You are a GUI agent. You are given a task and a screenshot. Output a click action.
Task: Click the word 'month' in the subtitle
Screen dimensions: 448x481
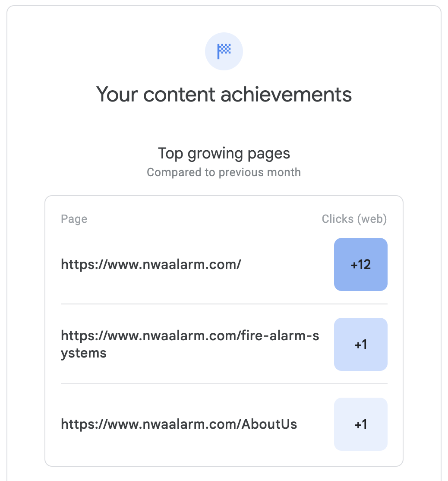click(x=283, y=172)
